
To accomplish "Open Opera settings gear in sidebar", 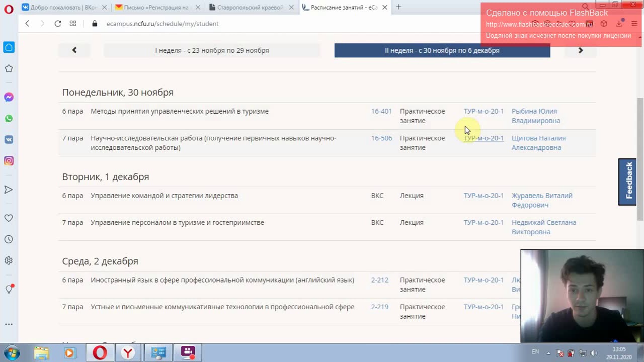I will 9,260.
